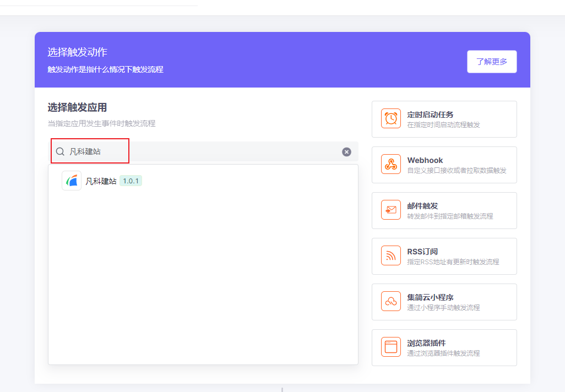Open the 了解更多 button
This screenshot has height=392, width=565.
pyautogui.click(x=492, y=62)
